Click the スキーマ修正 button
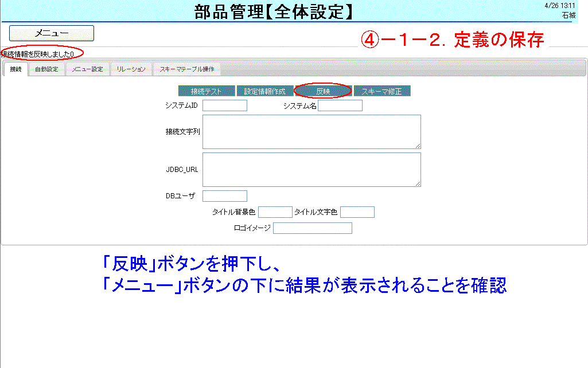 click(381, 91)
